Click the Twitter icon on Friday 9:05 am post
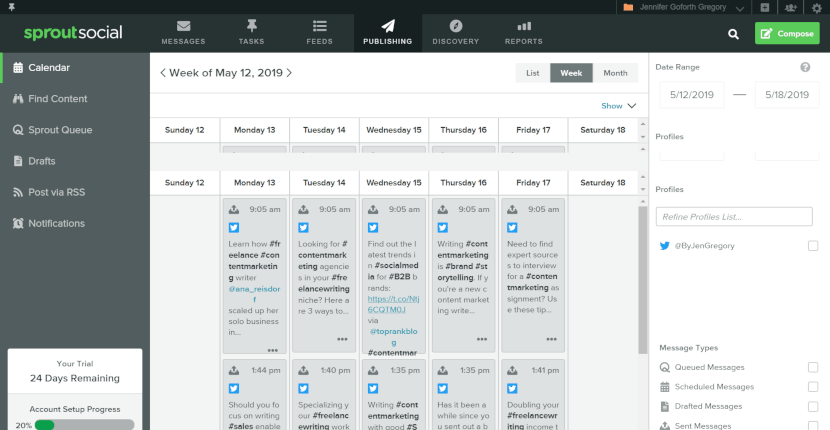 512,228
